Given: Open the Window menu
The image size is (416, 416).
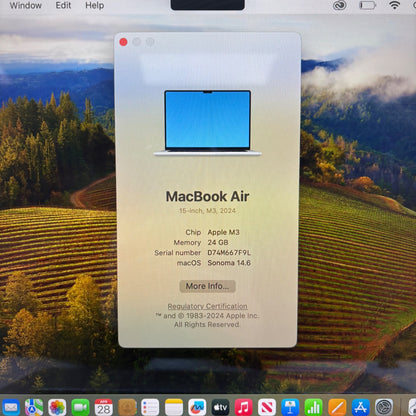Looking at the screenshot, I should coord(26,5).
